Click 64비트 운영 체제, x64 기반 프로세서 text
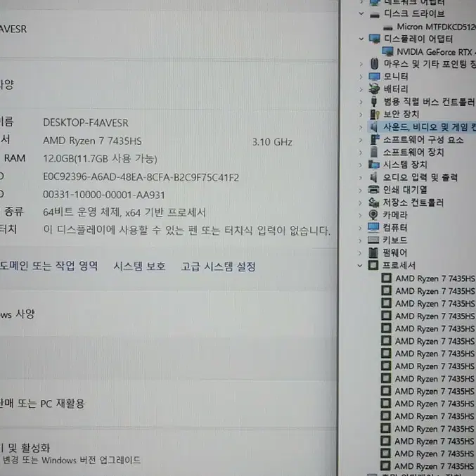476x476 pixels. tap(124, 212)
